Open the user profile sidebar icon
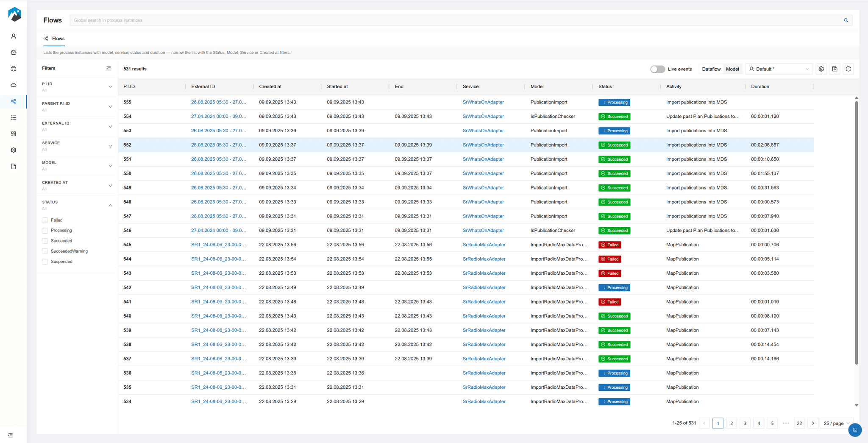The image size is (868, 443). 14,36
